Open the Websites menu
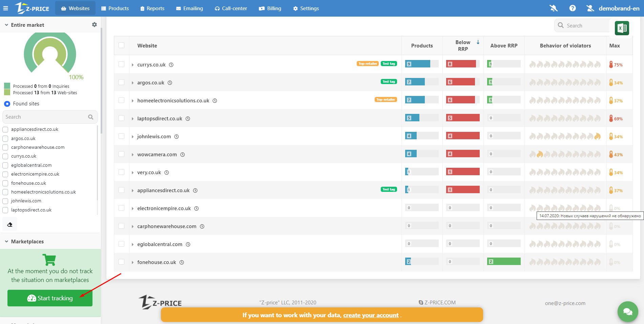Viewport: 644px width, 324px height. (x=75, y=8)
